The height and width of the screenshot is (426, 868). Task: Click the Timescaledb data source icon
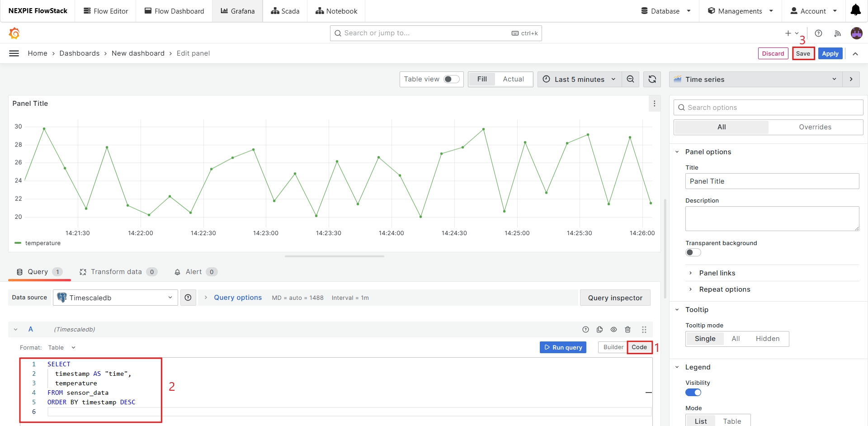click(62, 298)
